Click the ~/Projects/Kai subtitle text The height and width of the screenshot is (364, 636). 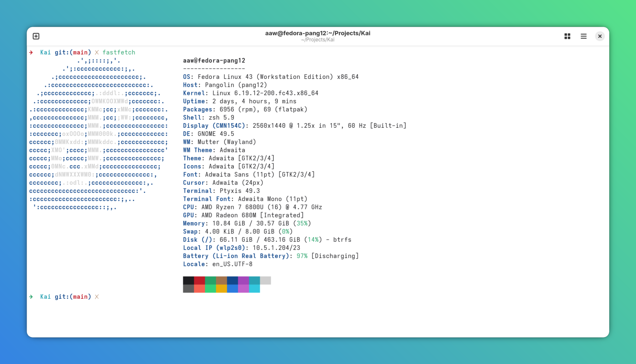click(318, 40)
